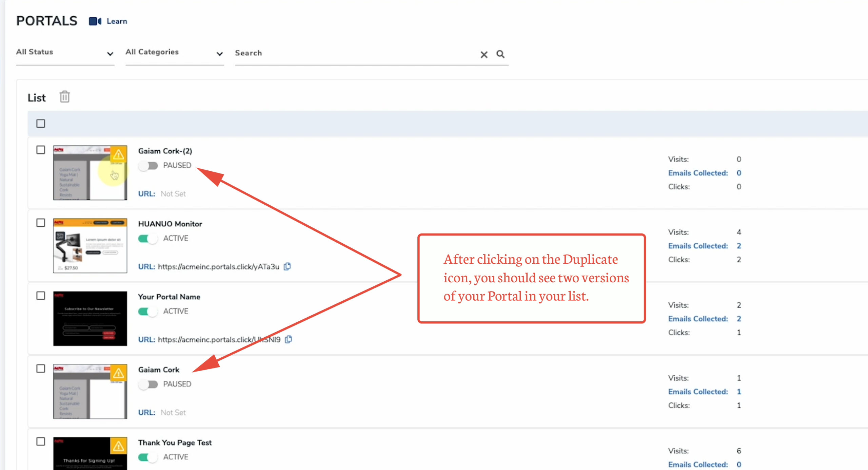
Task: Open the HUANUO Monitor thumbnail preview
Action: coord(90,246)
